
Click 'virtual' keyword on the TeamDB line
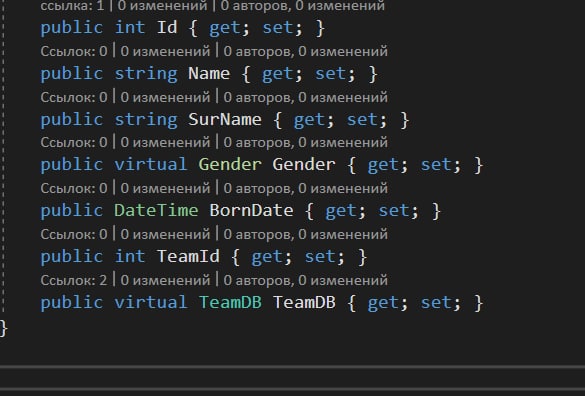[150, 302]
